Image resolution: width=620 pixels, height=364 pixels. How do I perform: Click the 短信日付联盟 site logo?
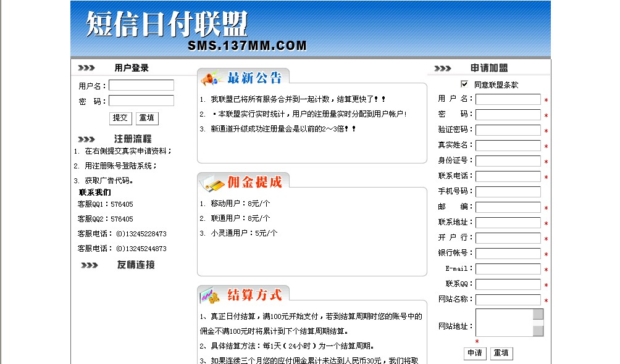point(167,23)
